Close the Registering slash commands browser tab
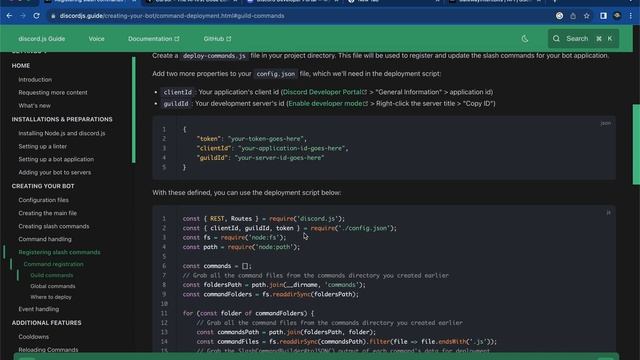The image size is (640, 360). (134, 1)
